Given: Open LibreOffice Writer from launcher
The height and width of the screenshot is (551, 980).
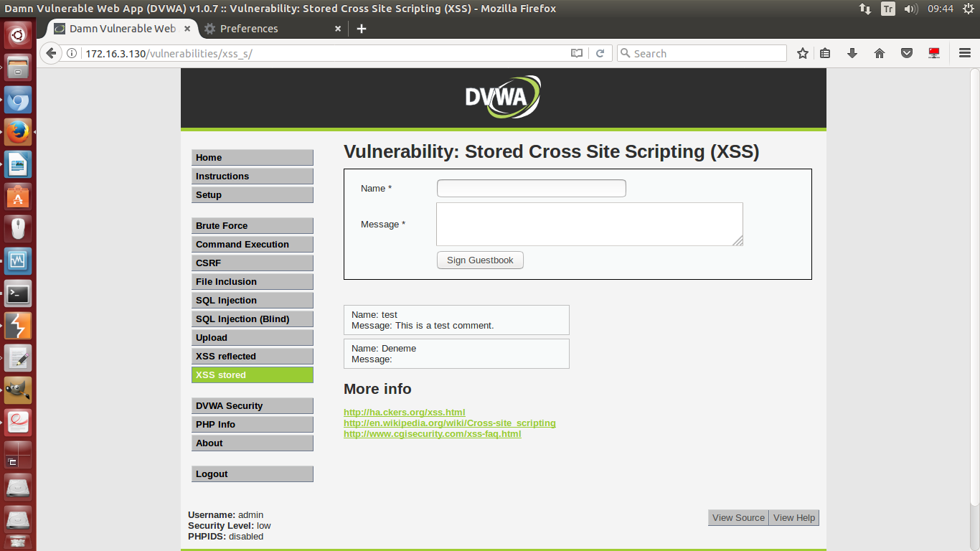Looking at the screenshot, I should [18, 164].
